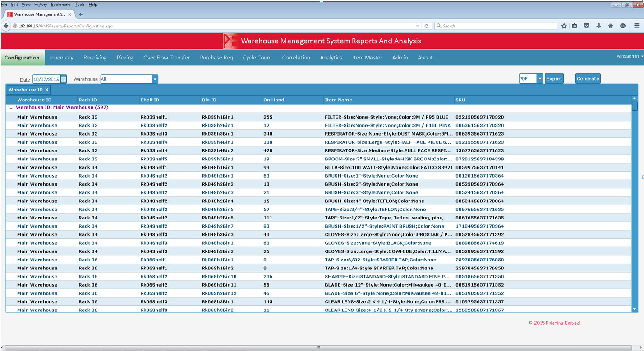This screenshot has height=351, width=644.
Task: Open the Bookmarks menu
Action: 61,4
